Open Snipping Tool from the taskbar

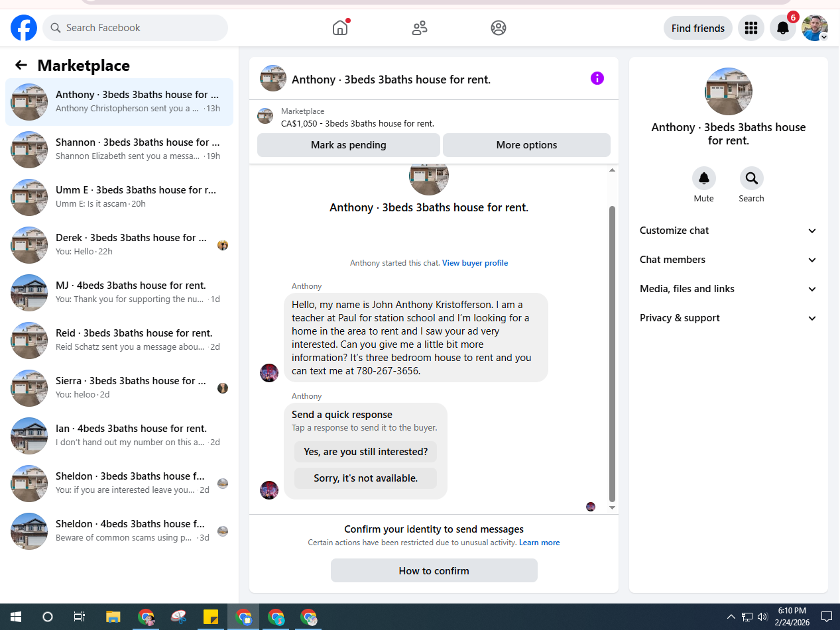pyautogui.click(x=178, y=617)
